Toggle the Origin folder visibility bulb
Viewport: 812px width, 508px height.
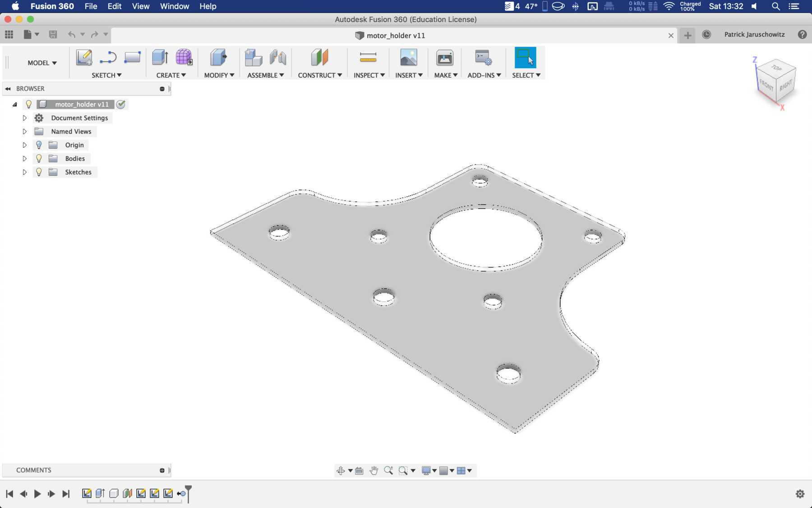[x=39, y=145]
